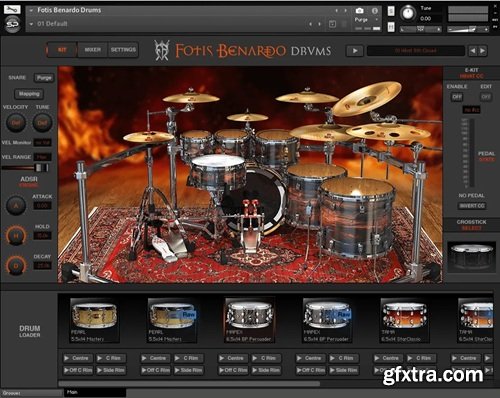Play Centre sample of first Tama snare
The height and width of the screenshot is (398, 500).
pos(387,358)
